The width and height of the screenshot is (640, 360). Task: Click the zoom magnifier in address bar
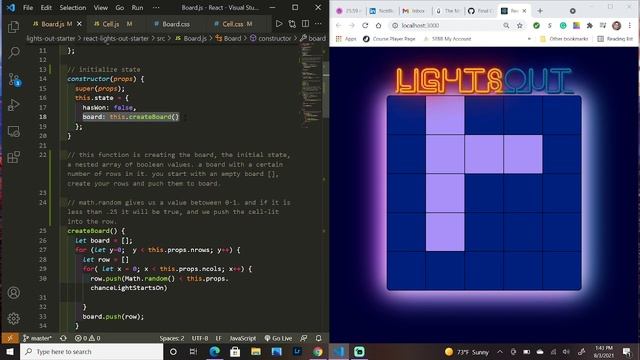pyautogui.click(x=506, y=25)
